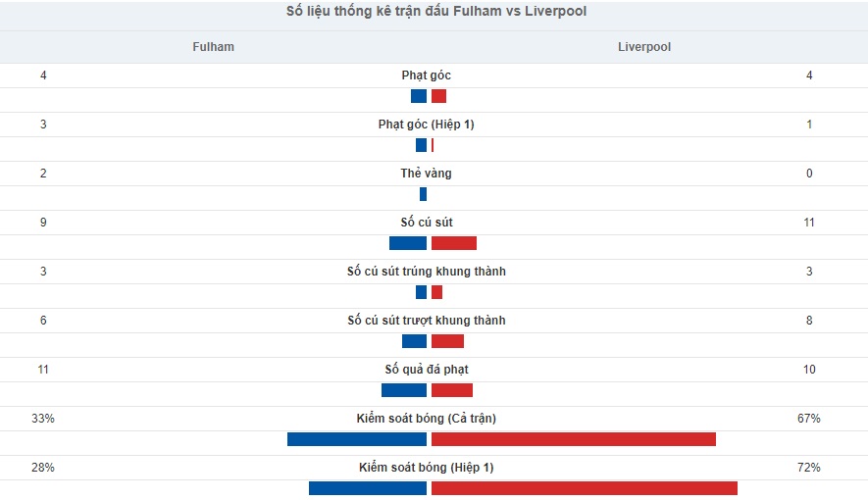The width and height of the screenshot is (868, 500).
Task: Select 'Phạt góc (Hiệp 1)' label
Action: (x=427, y=125)
